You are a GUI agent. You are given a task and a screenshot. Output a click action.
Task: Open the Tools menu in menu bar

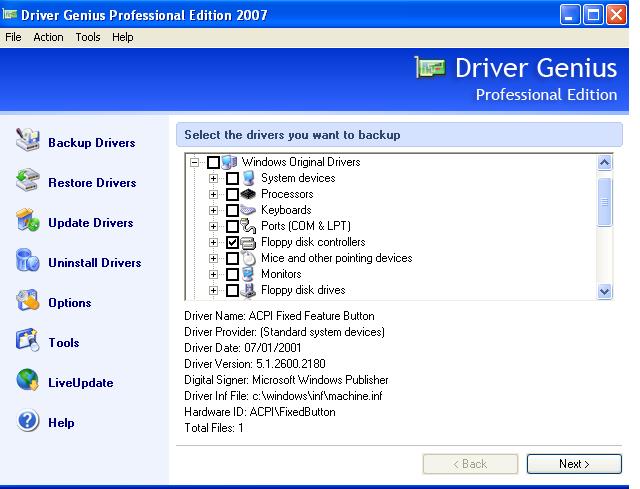point(88,37)
